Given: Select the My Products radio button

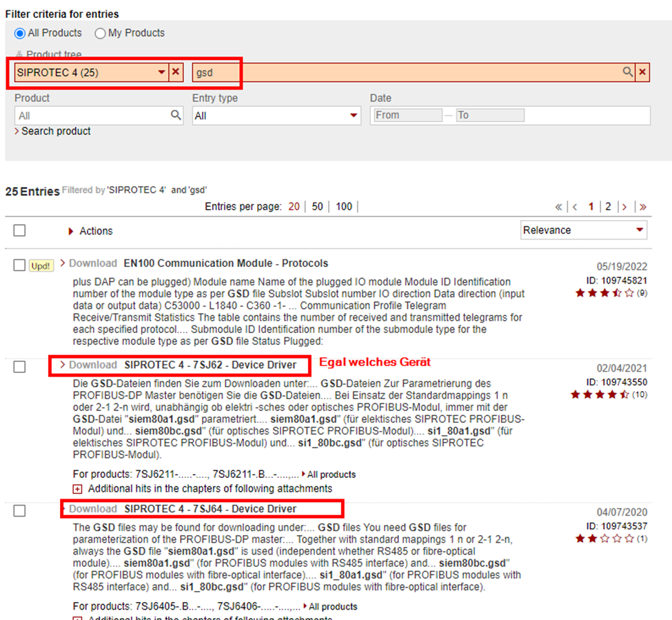Looking at the screenshot, I should coord(100,33).
